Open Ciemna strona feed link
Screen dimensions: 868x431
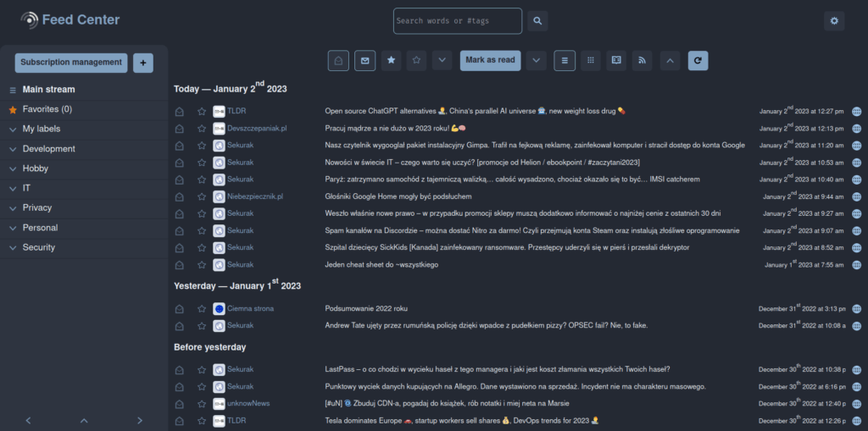[x=250, y=309]
